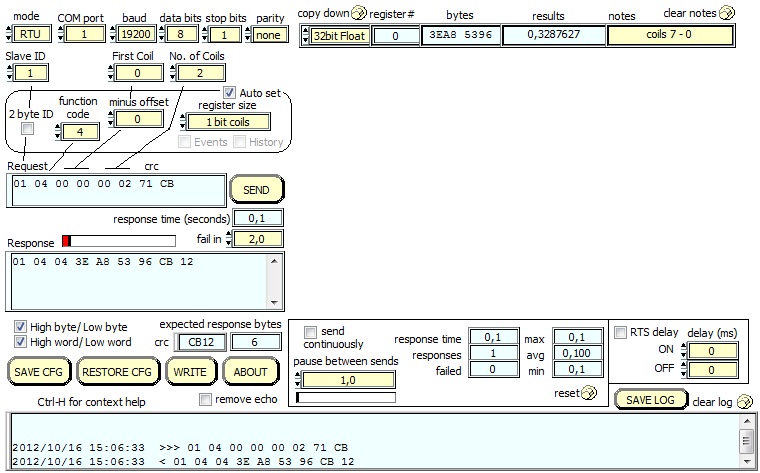This screenshot has width=760, height=473.
Task: Toggle High byte/Low byte checkbox
Action: (x=20, y=326)
